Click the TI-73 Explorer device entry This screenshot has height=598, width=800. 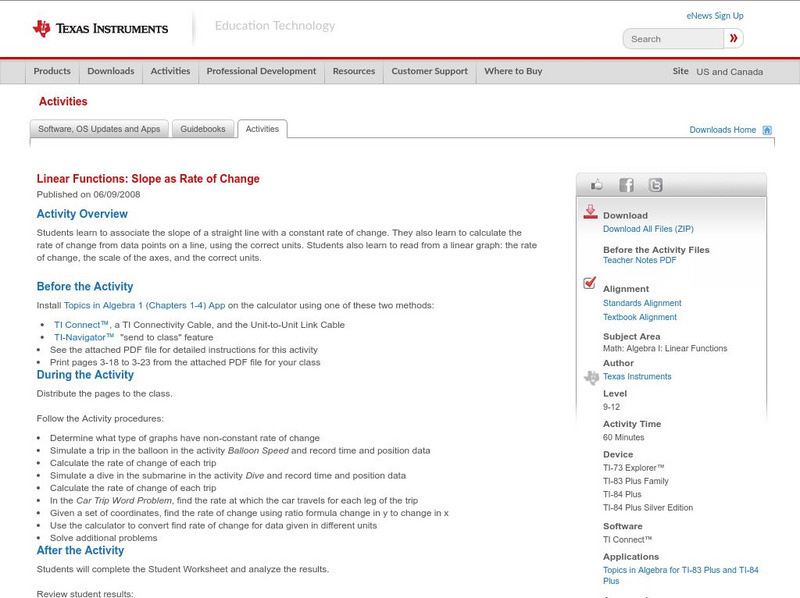(x=634, y=467)
